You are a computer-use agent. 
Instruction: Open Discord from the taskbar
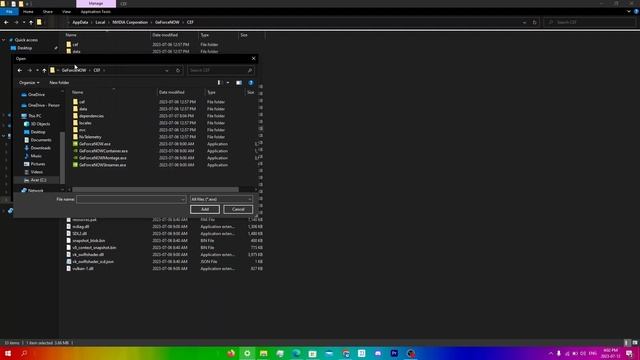[378, 353]
